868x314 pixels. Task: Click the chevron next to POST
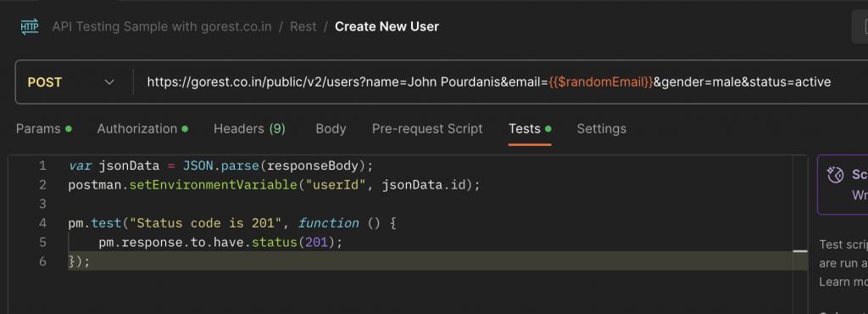pos(109,82)
